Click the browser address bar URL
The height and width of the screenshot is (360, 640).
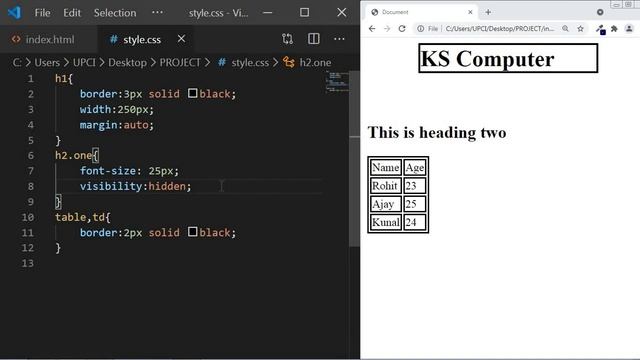(500, 29)
